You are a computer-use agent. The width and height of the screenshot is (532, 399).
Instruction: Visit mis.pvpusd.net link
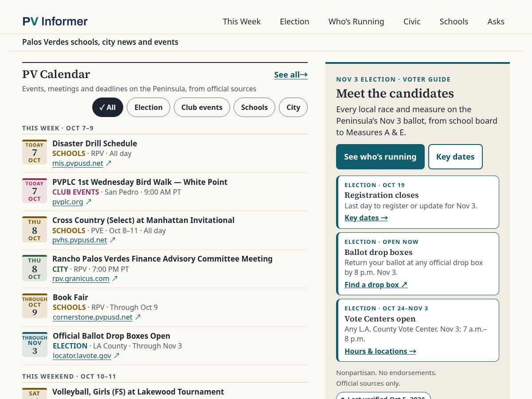pyautogui.click(x=78, y=163)
